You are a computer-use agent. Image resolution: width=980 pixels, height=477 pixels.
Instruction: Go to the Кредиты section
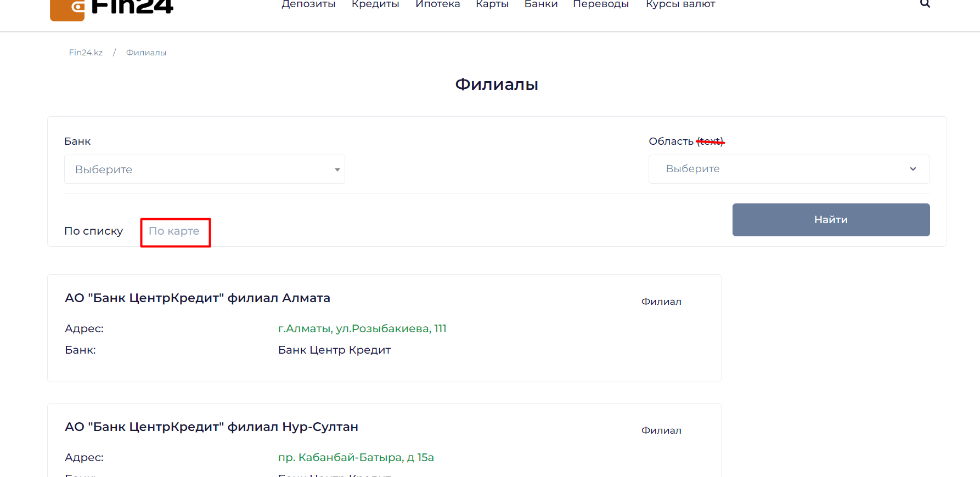[x=375, y=4]
